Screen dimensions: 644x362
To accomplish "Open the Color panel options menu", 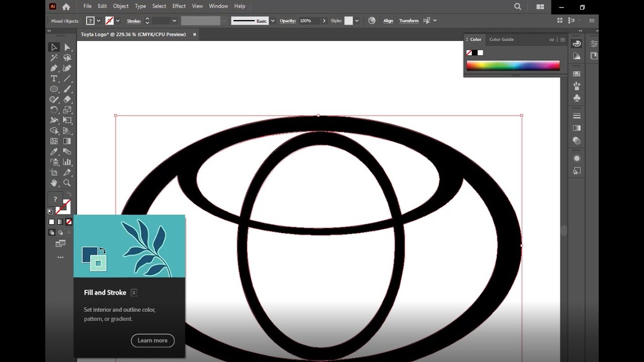I will pyautogui.click(x=562, y=40).
